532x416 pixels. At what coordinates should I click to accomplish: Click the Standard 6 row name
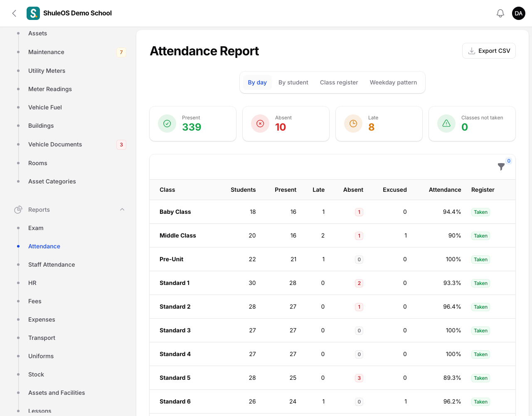pyautogui.click(x=175, y=401)
